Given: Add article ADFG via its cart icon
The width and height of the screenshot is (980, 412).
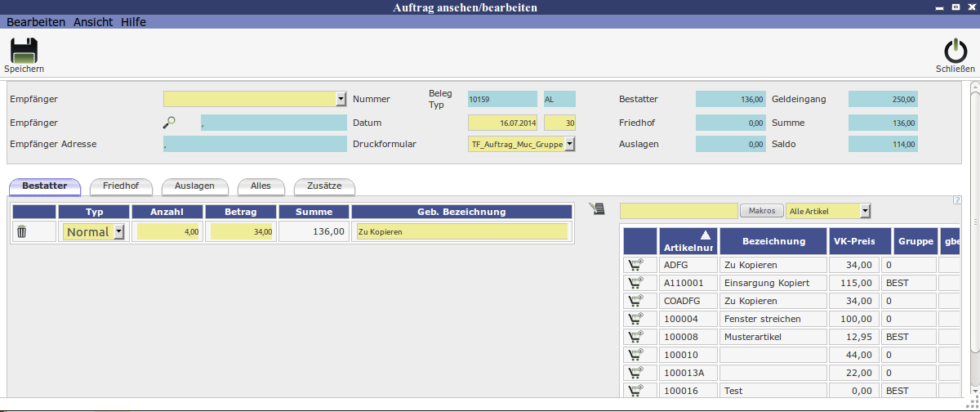Looking at the screenshot, I should pyautogui.click(x=635, y=265).
